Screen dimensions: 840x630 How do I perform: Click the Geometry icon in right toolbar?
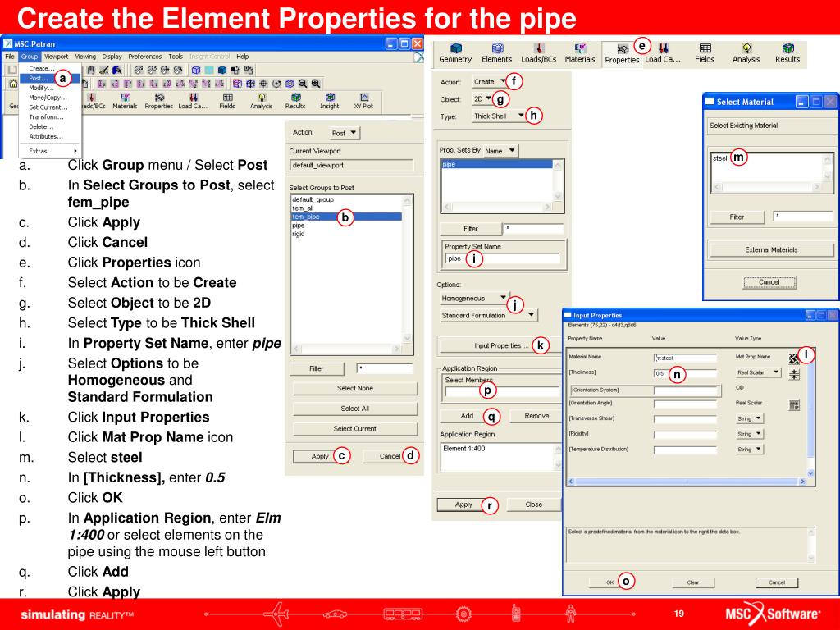(x=455, y=53)
